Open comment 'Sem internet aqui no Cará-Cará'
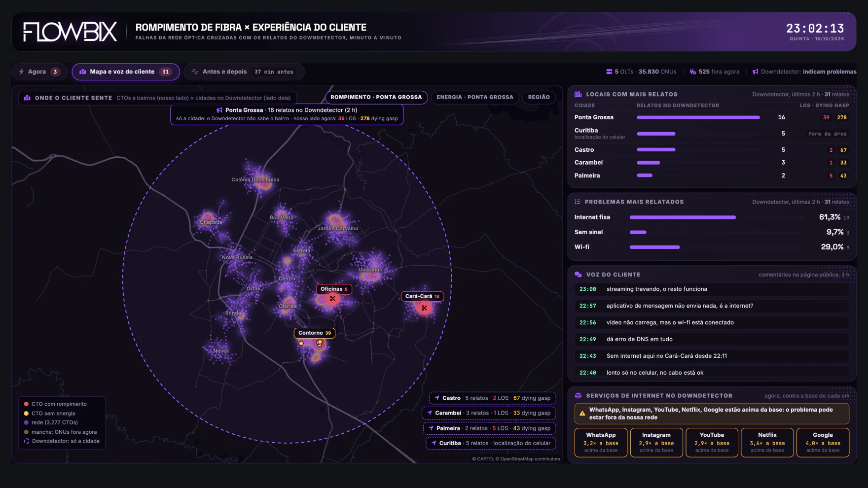 [712, 356]
